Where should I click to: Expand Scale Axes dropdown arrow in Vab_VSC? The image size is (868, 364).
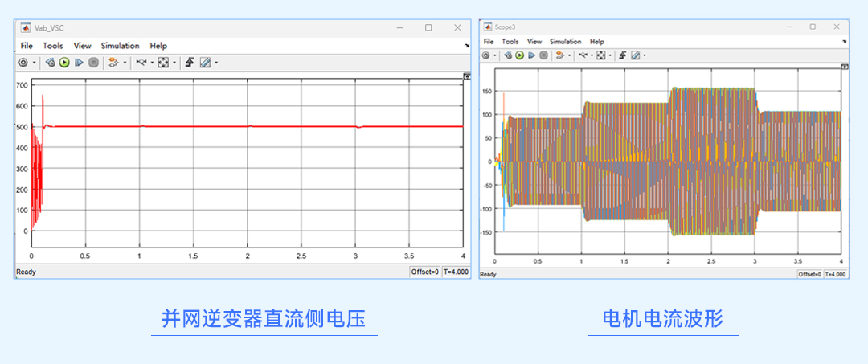point(174,63)
